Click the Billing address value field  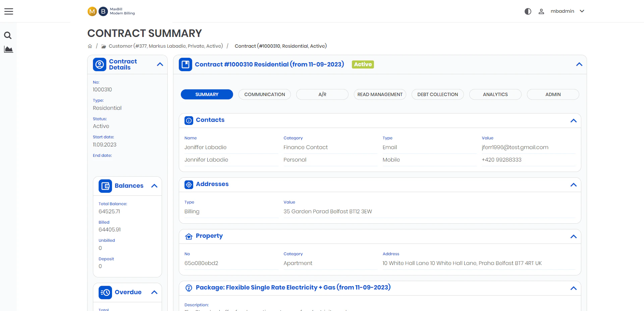[328, 212]
